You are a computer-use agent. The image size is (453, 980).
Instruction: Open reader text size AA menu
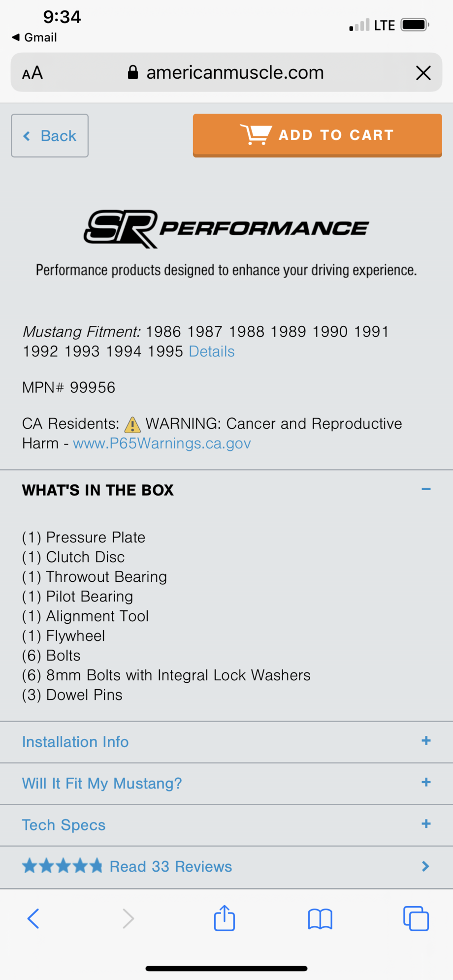pyautogui.click(x=32, y=73)
